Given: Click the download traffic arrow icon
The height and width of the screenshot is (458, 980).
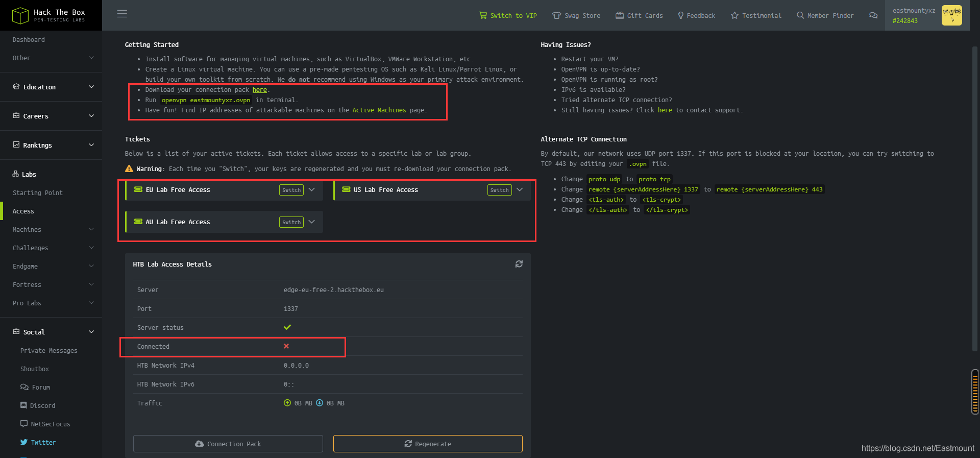Looking at the screenshot, I should 320,403.
